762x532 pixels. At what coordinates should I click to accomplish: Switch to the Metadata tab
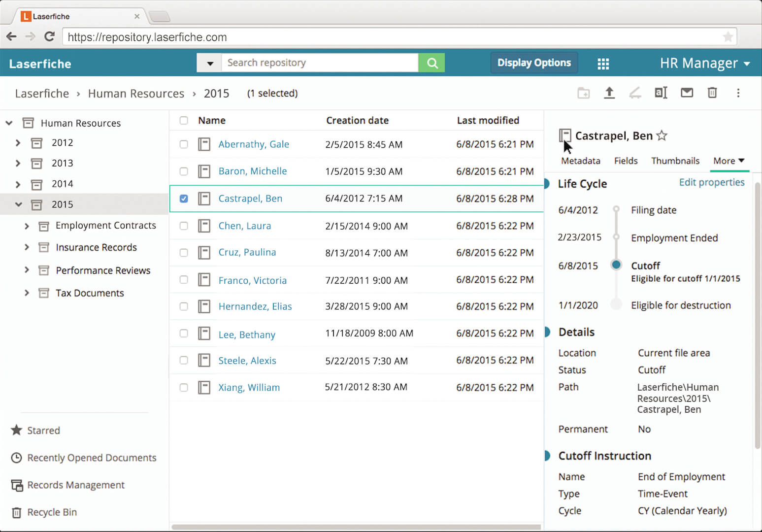click(580, 161)
